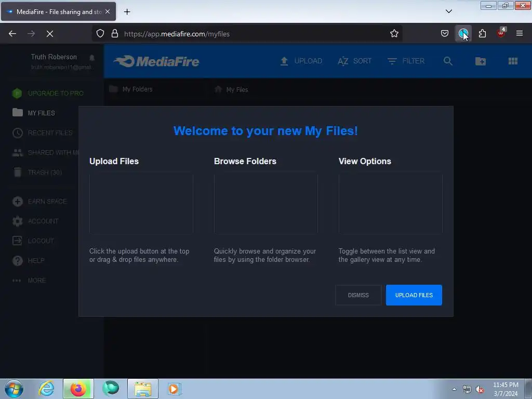This screenshot has width=532, height=399.
Task: Click the My Files home breadcrumb
Action: pos(231,89)
